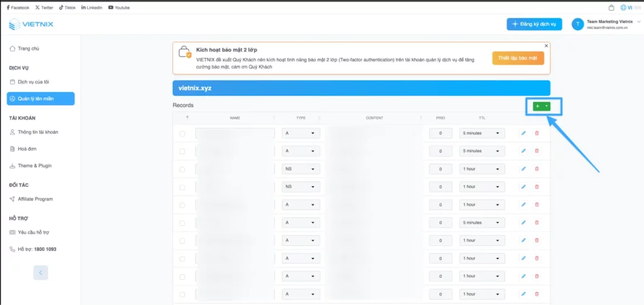Click the Đăng ký dịch vụ button

pyautogui.click(x=534, y=24)
